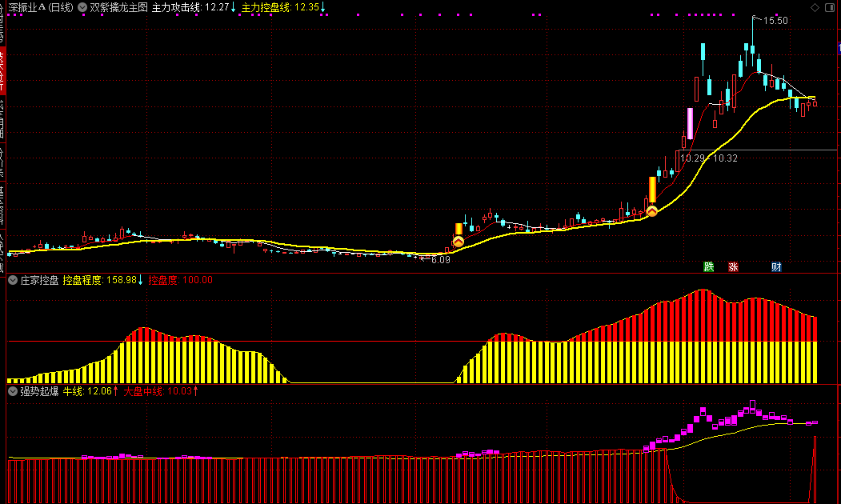The height and width of the screenshot is (504, 841).
Task: Click the orange signal bar above second arrow
Action: point(652,190)
